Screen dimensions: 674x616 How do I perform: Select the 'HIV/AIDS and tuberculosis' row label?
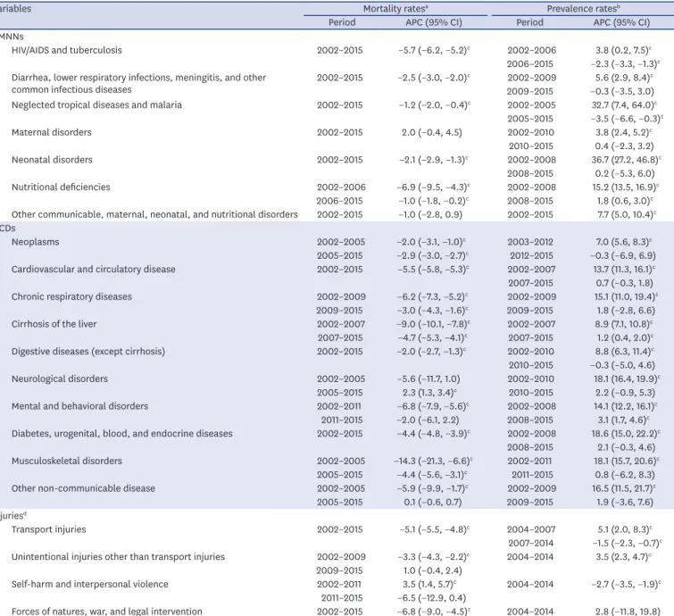tap(67, 50)
